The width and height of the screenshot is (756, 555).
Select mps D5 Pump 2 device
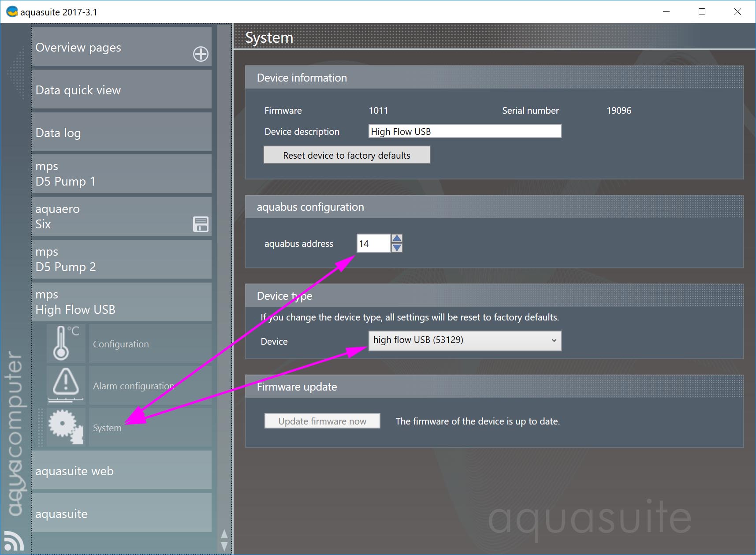[122, 259]
